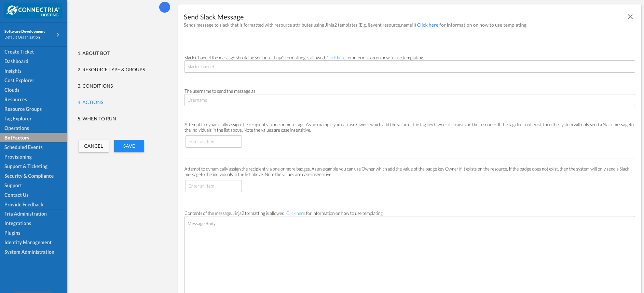Jump to step 3 Conditions
Screen dimensions: 644x293
click(x=95, y=86)
